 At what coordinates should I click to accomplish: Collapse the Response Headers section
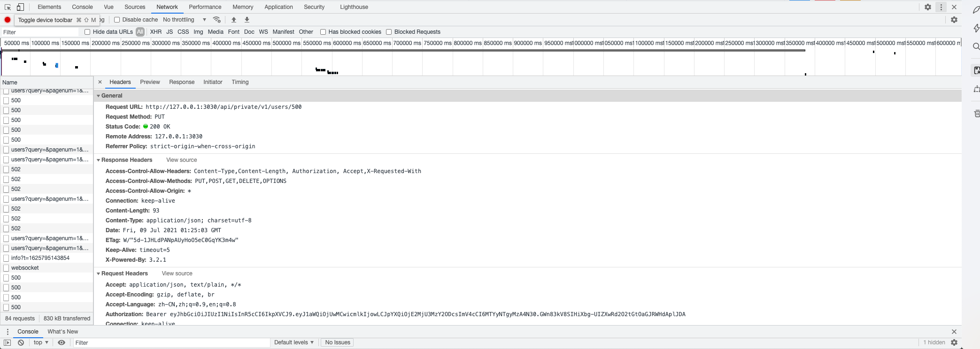pyautogui.click(x=99, y=160)
